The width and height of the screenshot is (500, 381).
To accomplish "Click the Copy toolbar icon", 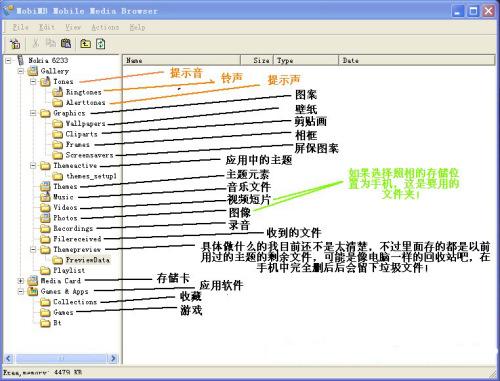I will point(50,43).
